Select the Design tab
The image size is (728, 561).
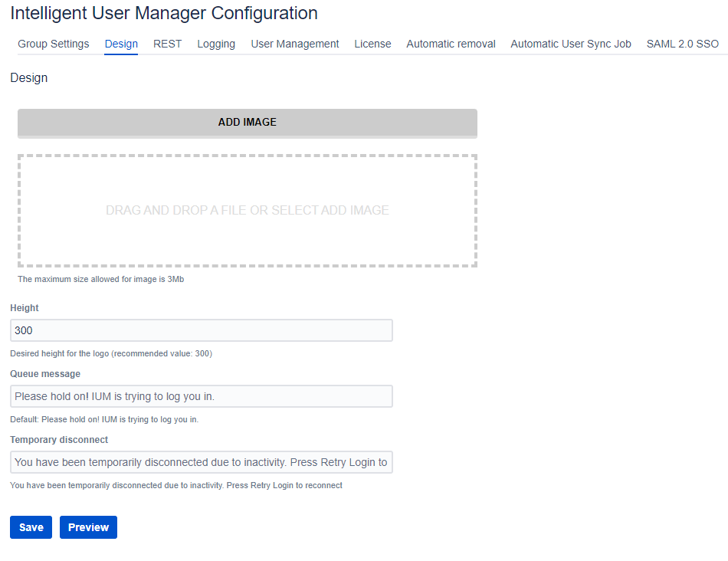point(121,44)
